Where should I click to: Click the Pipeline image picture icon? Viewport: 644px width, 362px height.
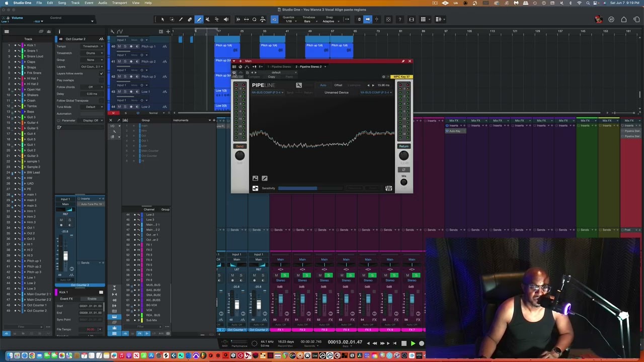pos(255,178)
